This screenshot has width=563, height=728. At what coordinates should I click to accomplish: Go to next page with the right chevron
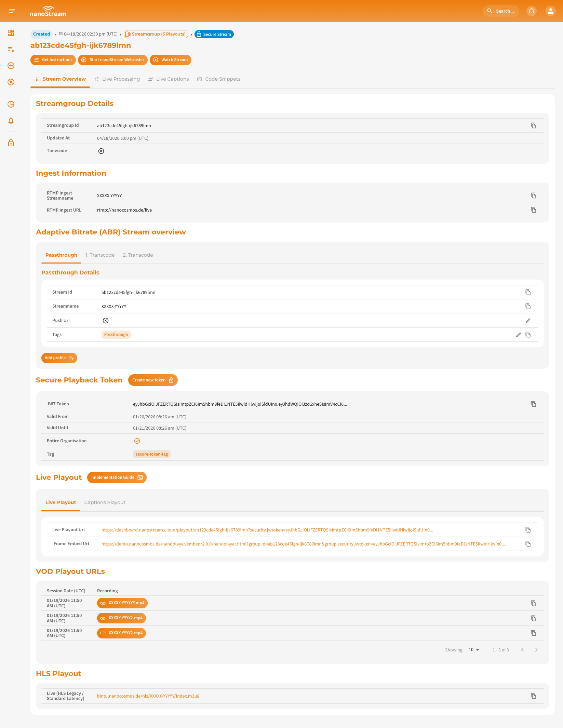tap(536, 650)
